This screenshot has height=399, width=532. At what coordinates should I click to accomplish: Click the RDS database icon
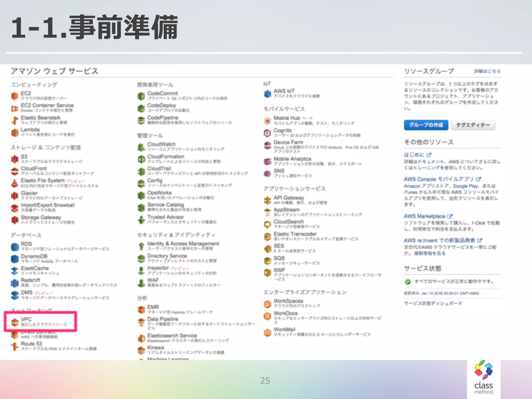pyautogui.click(x=15, y=247)
